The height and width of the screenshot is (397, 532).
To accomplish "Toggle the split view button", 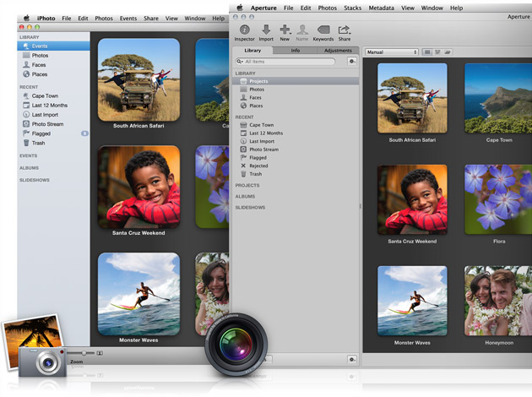I will coord(448,52).
